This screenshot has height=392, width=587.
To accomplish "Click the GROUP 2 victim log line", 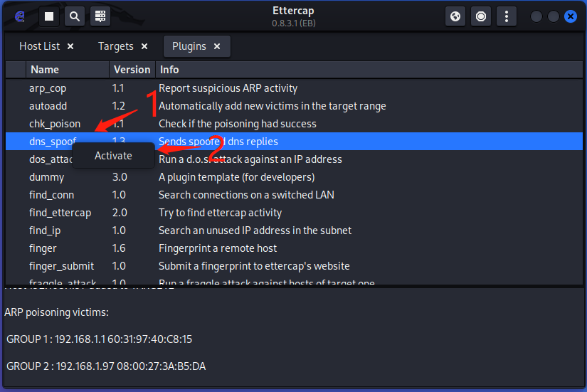I will coord(106,366).
